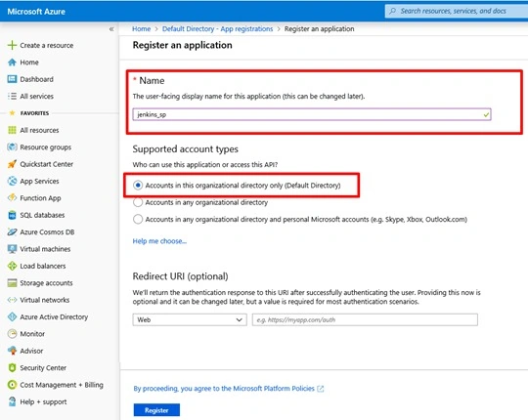Open the SQL databases icon
The height and width of the screenshot is (420, 528).
click(x=12, y=215)
